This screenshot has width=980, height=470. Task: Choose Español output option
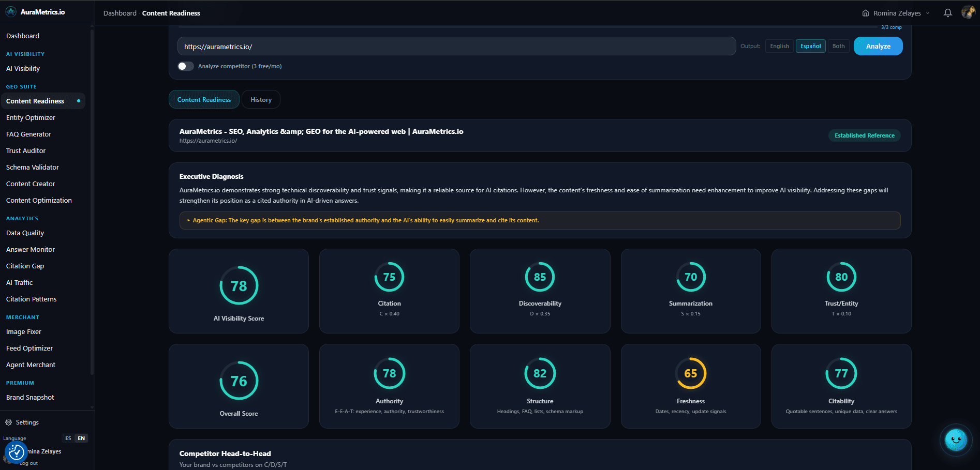[x=810, y=46]
